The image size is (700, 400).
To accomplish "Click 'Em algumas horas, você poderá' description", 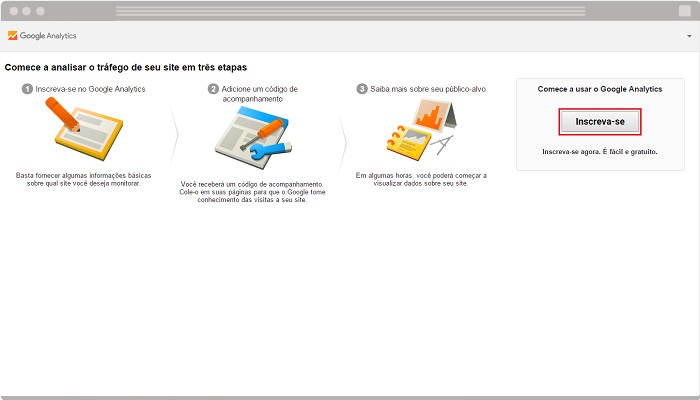I will [x=421, y=179].
